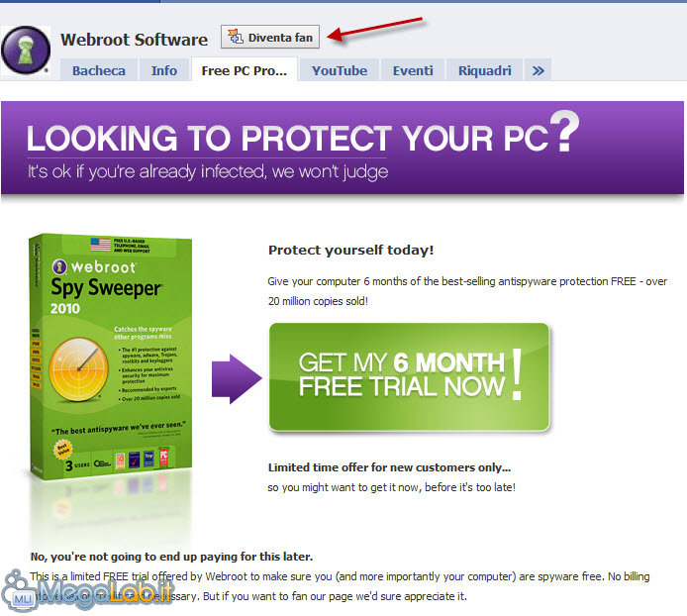Click the Webroot Software profile logo
The image size is (687, 616).
[26, 50]
